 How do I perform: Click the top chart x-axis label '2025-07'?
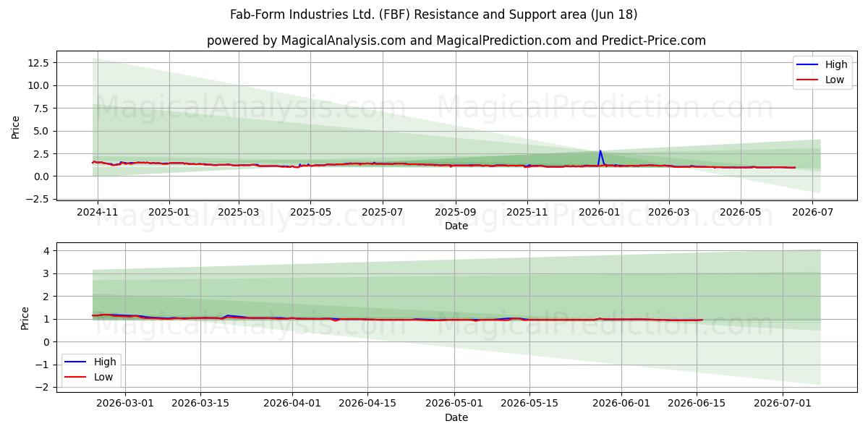tap(382, 213)
